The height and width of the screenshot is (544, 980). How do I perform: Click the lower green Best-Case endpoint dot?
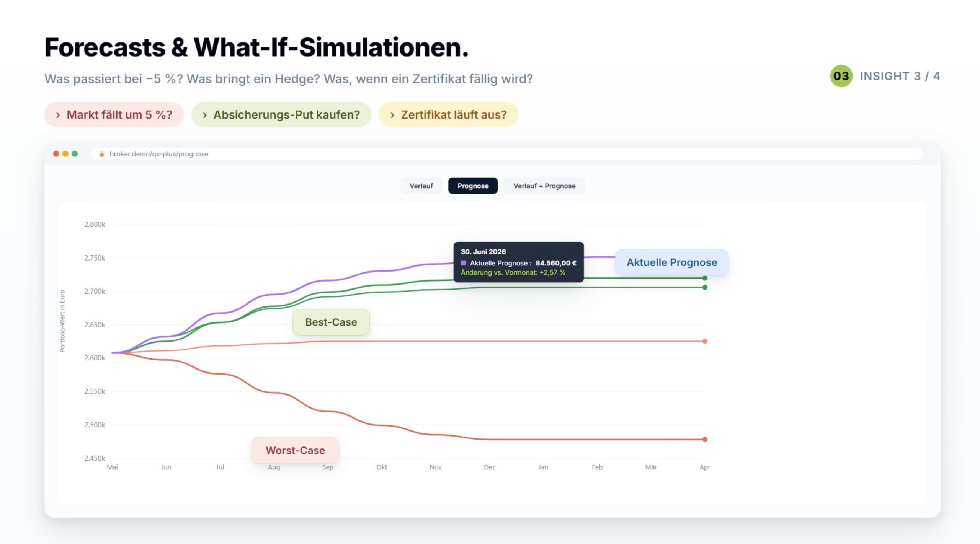705,287
